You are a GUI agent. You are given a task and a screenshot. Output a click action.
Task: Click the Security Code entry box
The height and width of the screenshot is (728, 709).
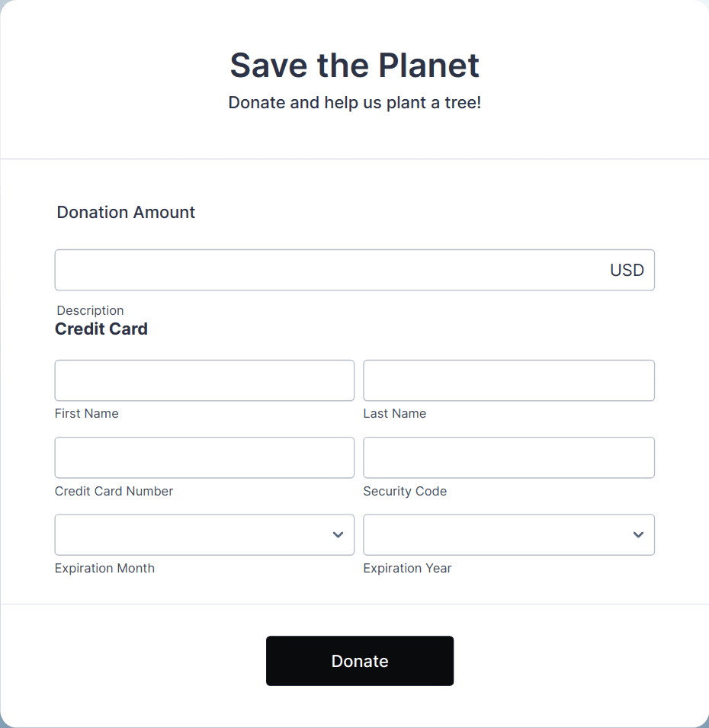tap(508, 457)
